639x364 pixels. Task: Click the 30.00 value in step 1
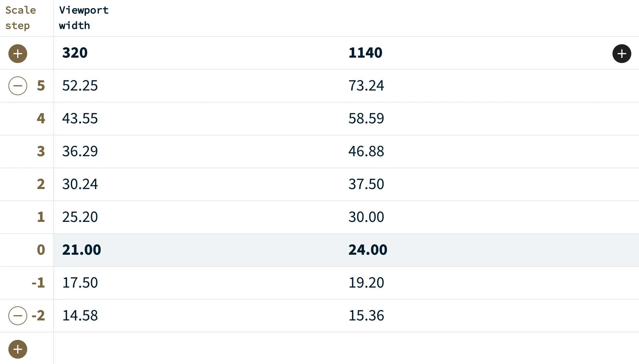pyautogui.click(x=366, y=217)
